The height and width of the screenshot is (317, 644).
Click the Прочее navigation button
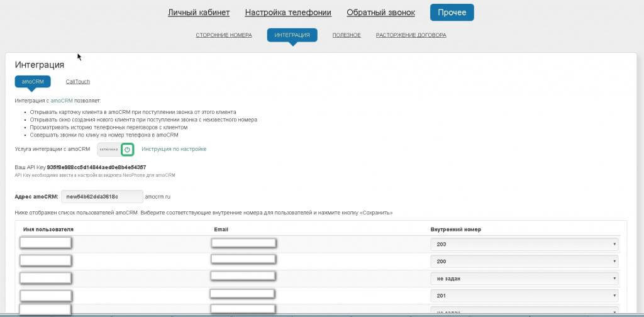[x=452, y=13]
